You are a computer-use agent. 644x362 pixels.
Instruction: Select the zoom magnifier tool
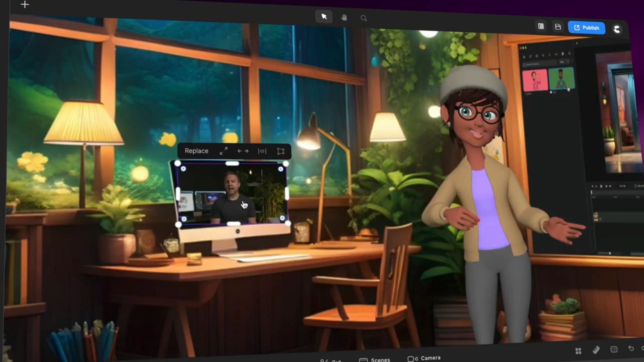(x=364, y=18)
